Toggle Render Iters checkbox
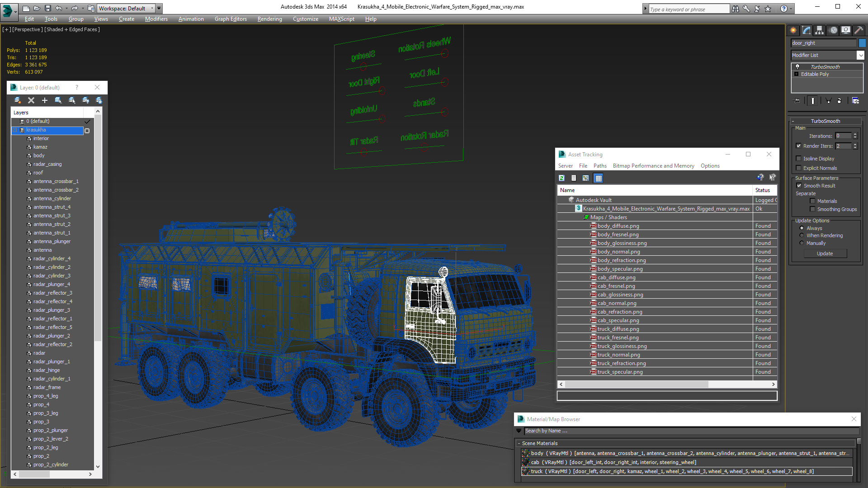Image resolution: width=868 pixels, height=488 pixels. [798, 146]
